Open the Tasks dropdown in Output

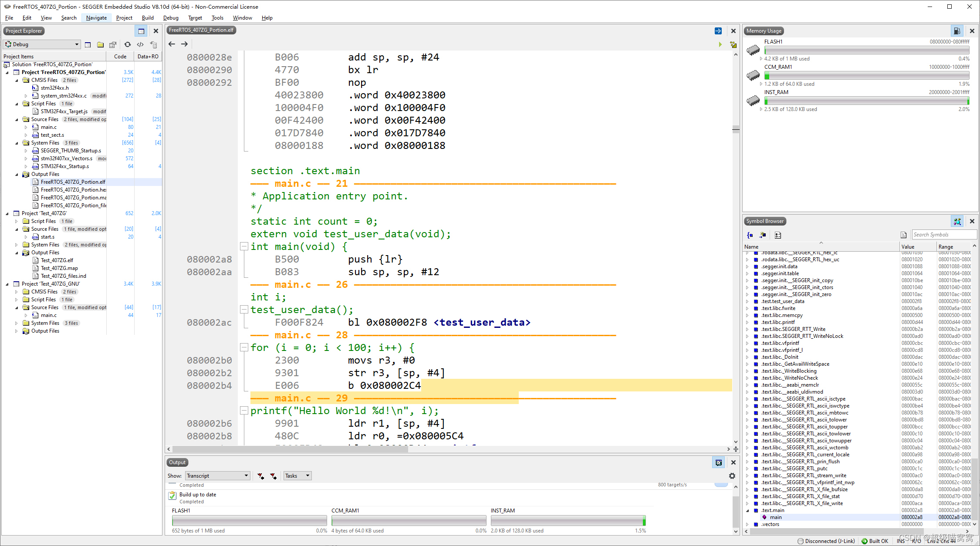pyautogui.click(x=297, y=476)
